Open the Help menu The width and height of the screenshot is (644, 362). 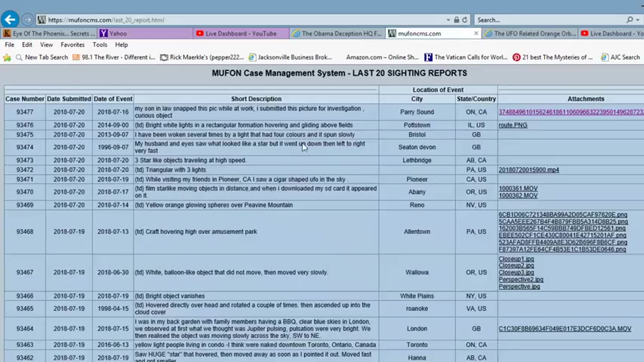click(121, 45)
